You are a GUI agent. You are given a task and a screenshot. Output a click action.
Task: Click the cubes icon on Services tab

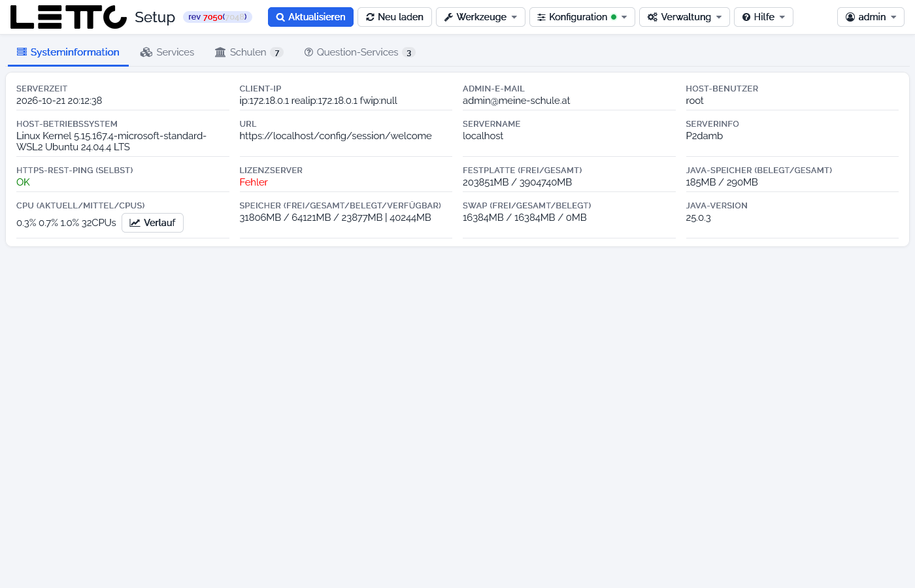click(x=146, y=52)
